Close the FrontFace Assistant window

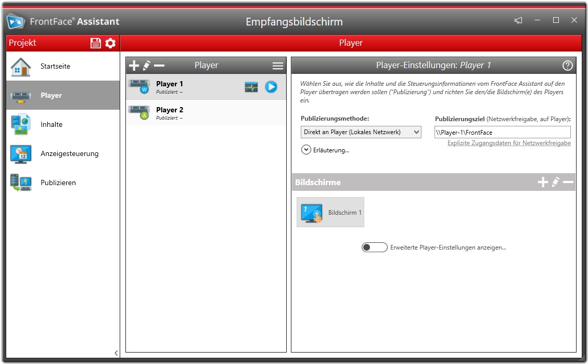(574, 20)
